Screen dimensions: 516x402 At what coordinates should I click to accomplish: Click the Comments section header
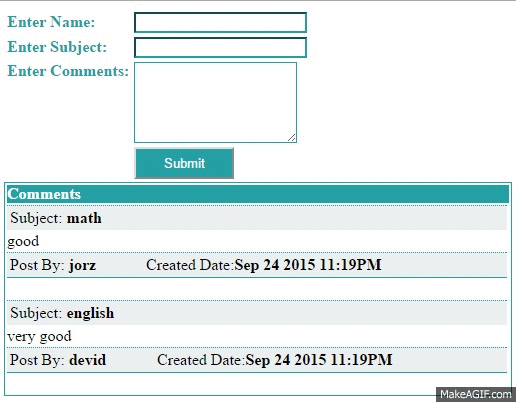tap(258, 194)
